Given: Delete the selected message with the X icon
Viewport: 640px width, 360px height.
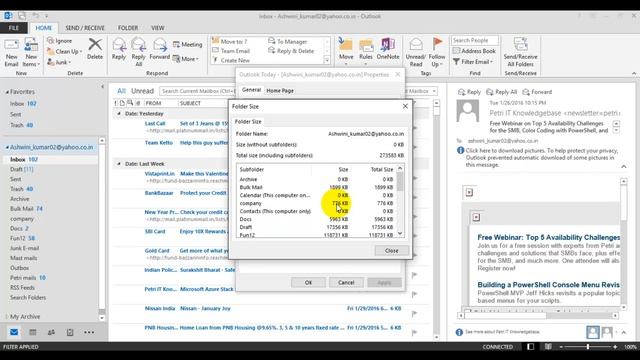Looking at the screenshot, I should [95, 49].
